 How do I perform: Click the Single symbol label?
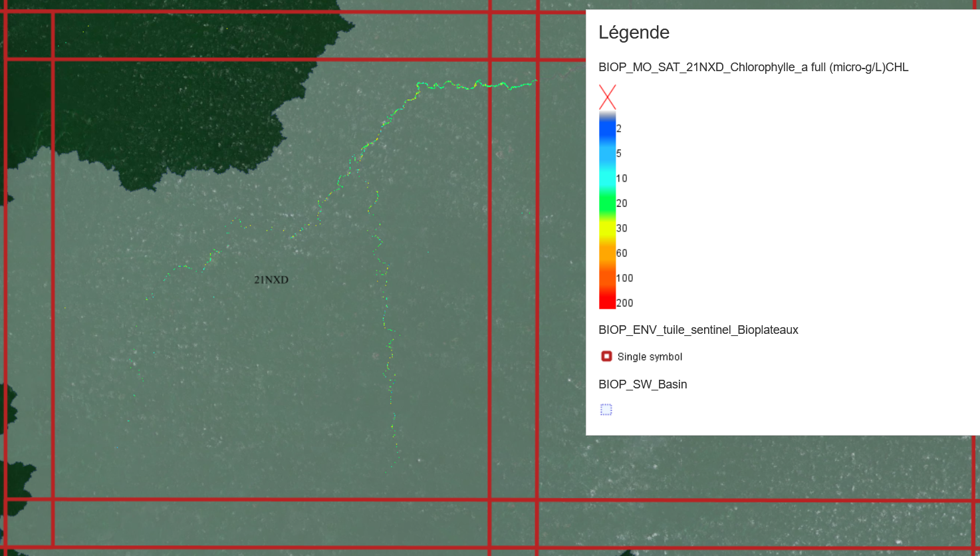point(650,357)
